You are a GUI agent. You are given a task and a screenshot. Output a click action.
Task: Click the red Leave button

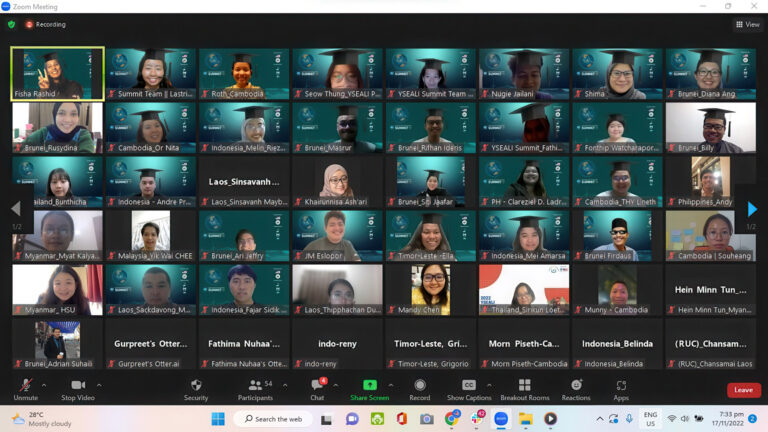tap(743, 390)
